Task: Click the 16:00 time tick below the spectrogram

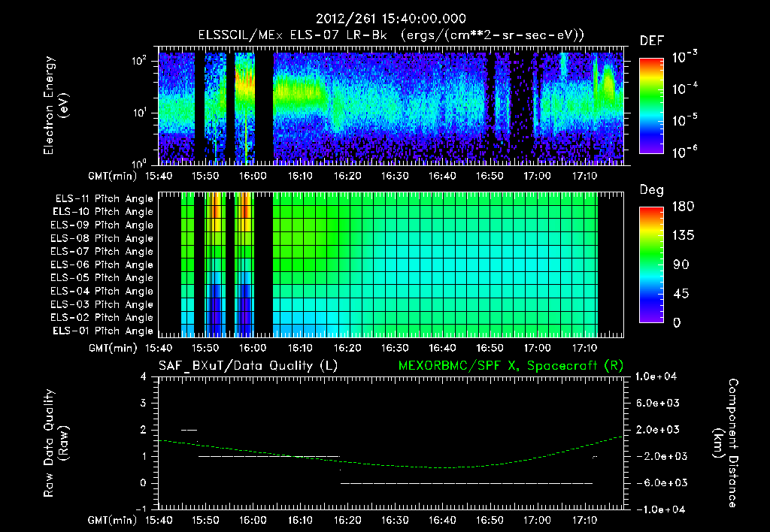Action: pos(253,176)
